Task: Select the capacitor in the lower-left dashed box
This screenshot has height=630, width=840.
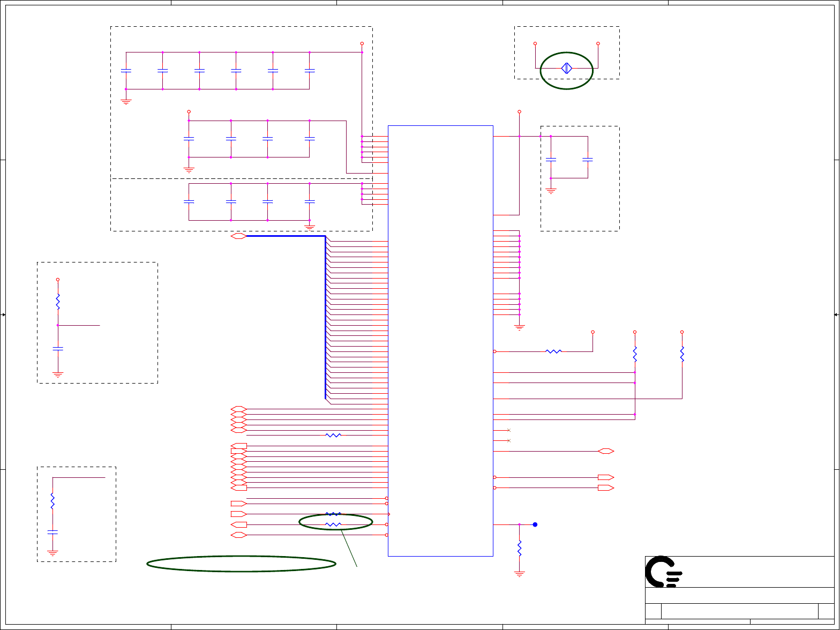Action: click(x=52, y=532)
